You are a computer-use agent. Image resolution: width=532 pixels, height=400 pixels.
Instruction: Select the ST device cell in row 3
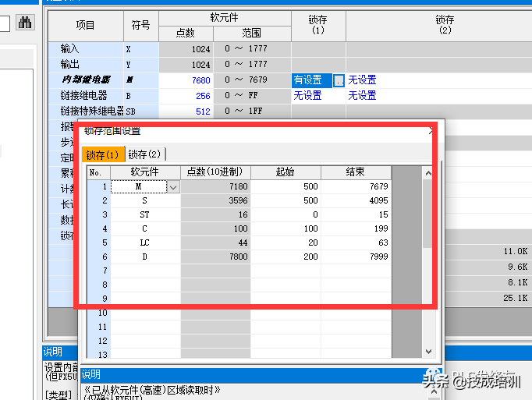144,215
